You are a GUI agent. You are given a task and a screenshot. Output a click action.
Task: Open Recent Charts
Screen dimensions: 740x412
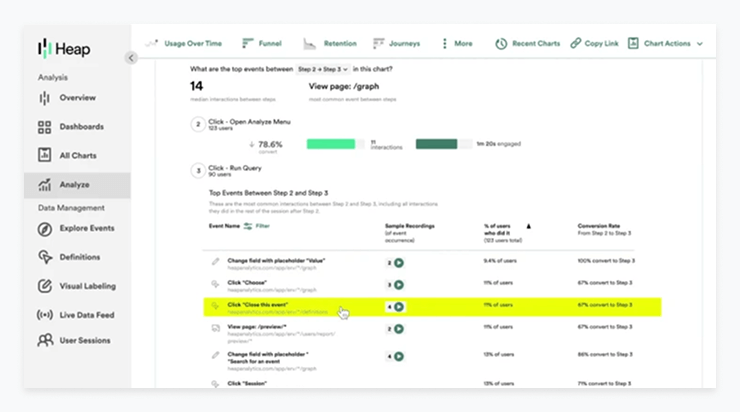pyautogui.click(x=527, y=44)
